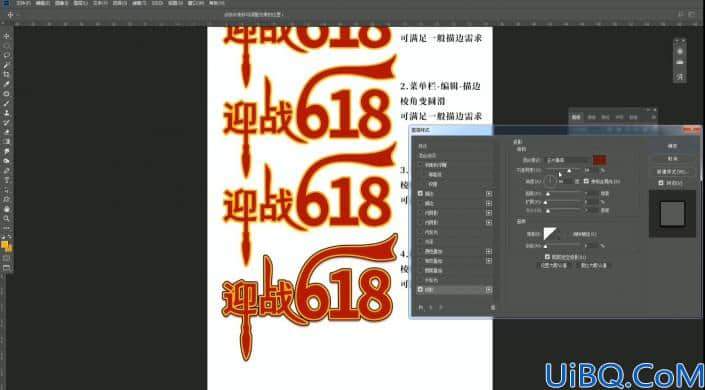Enable the 外发光 effect checkbox
Image resolution: width=705 pixels, height=390 pixels.
[x=420, y=280]
